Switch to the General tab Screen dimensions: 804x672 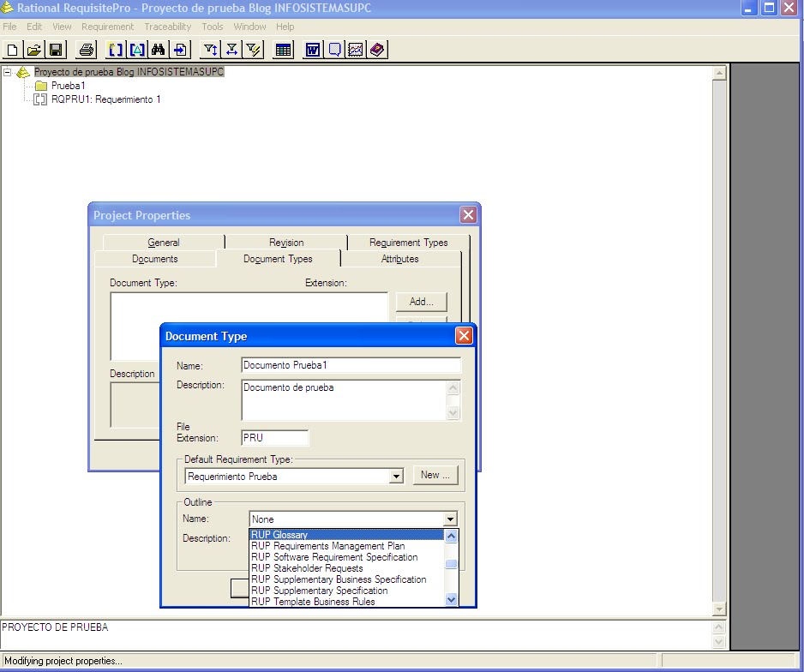[x=164, y=243]
